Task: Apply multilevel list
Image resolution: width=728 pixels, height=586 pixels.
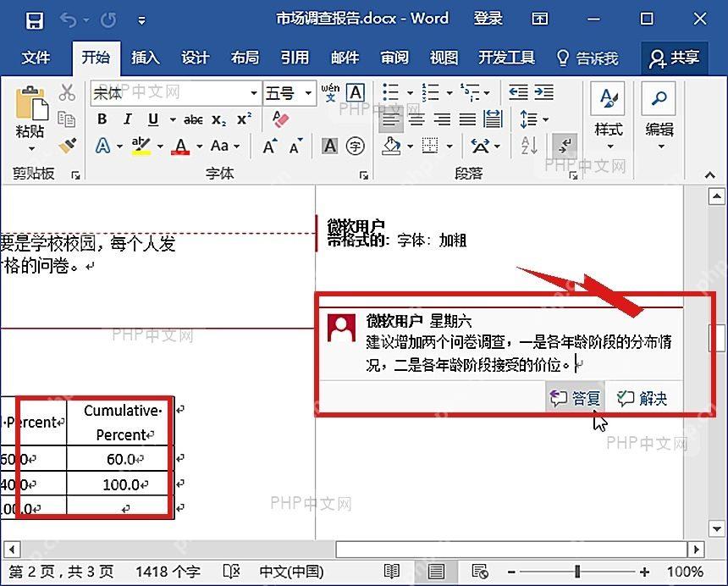Action: [x=470, y=92]
